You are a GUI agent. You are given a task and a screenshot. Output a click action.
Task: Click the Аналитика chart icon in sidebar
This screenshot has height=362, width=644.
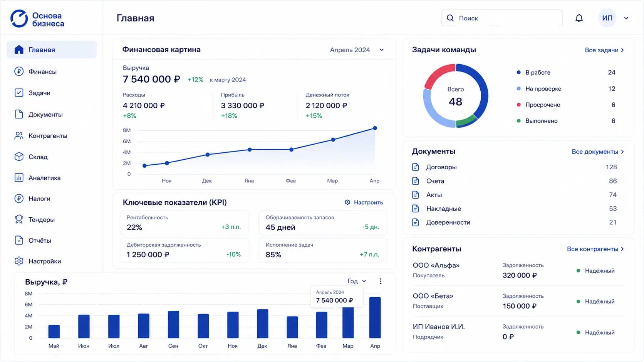pos(19,178)
